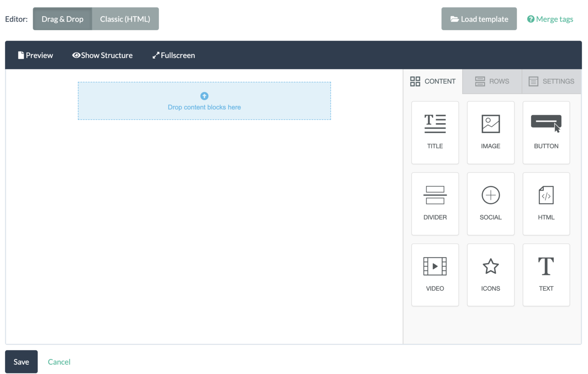The width and height of the screenshot is (588, 374).
Task: Select the HTML content block
Action: (x=546, y=204)
